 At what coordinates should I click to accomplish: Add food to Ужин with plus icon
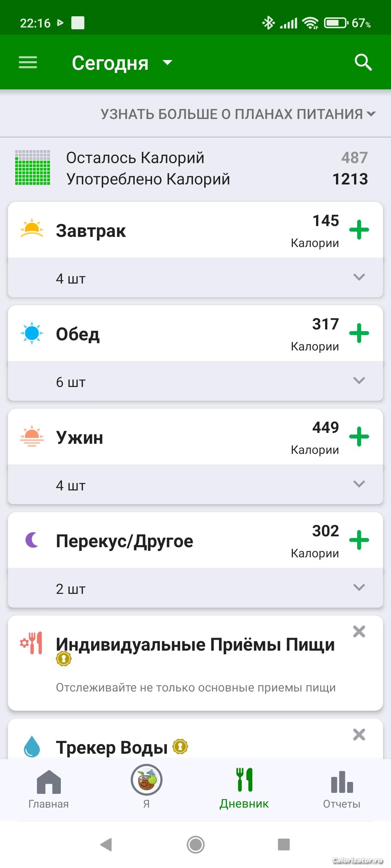click(359, 437)
